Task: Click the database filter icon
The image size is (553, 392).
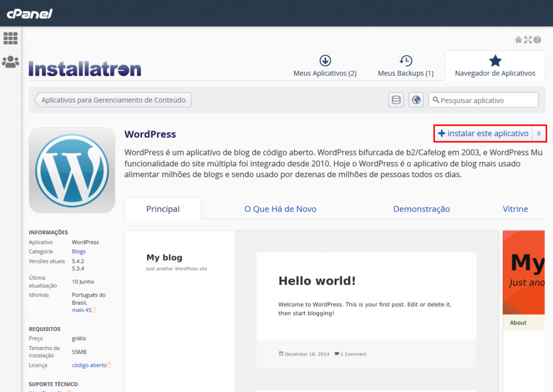Action: [x=396, y=99]
